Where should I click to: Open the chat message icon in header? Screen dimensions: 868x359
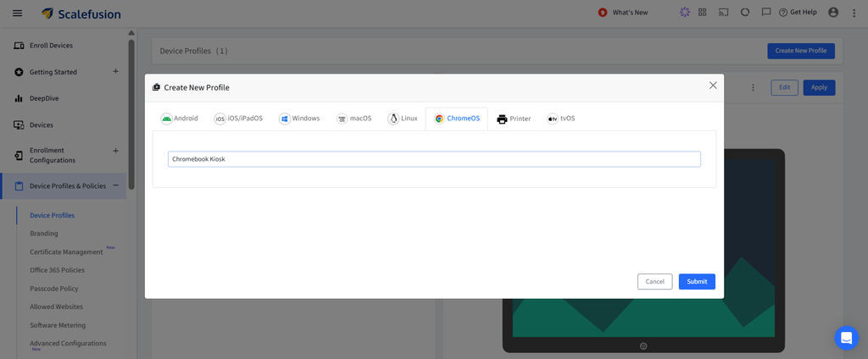tap(766, 12)
